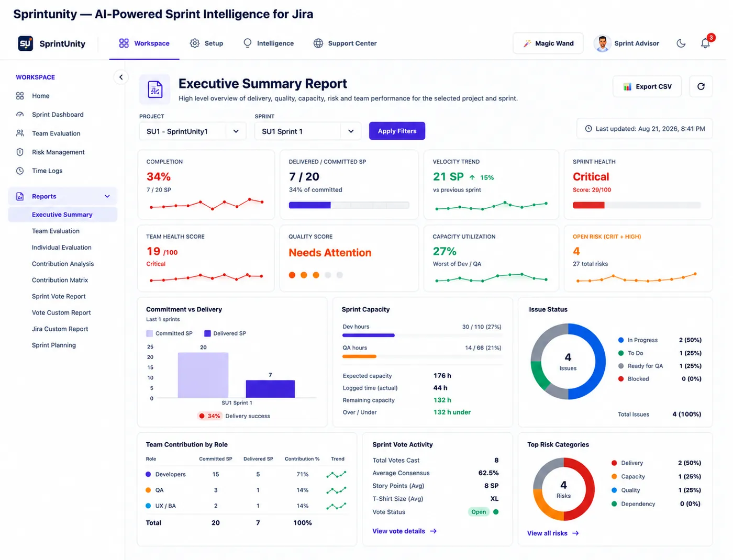The height and width of the screenshot is (560, 733).
Task: Click the Executive Summary Report header icon
Action: point(155,89)
